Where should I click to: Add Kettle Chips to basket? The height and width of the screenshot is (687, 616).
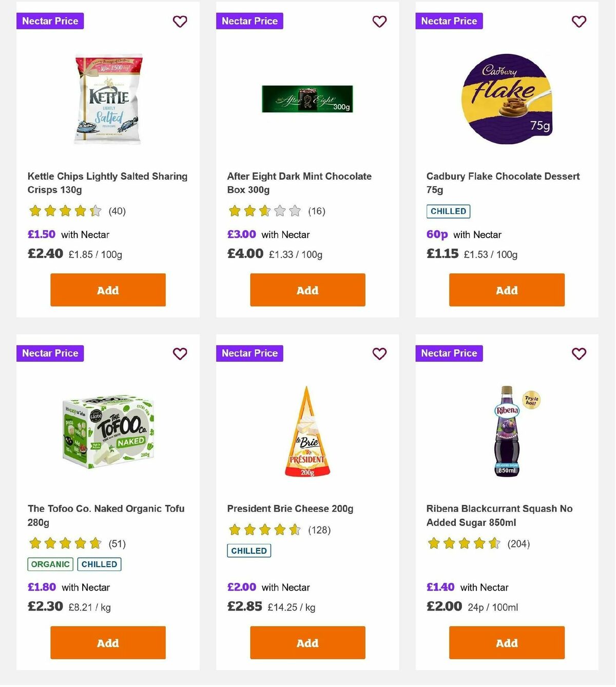coord(107,290)
